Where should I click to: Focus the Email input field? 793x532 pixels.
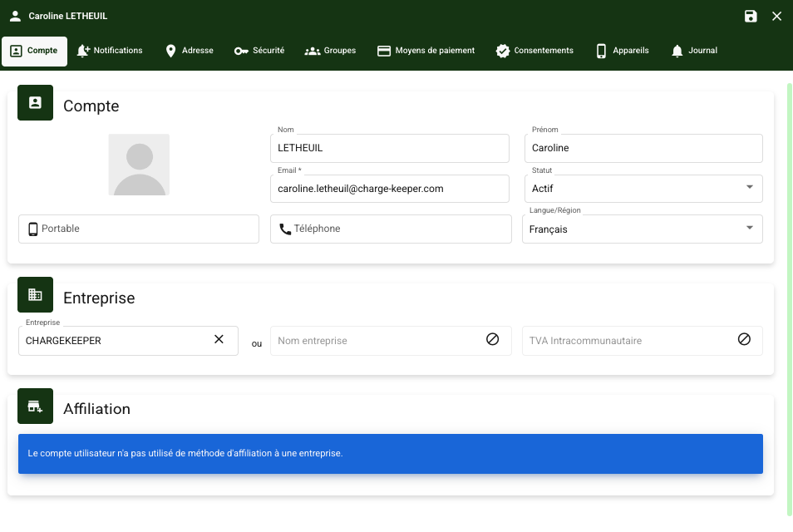point(389,189)
